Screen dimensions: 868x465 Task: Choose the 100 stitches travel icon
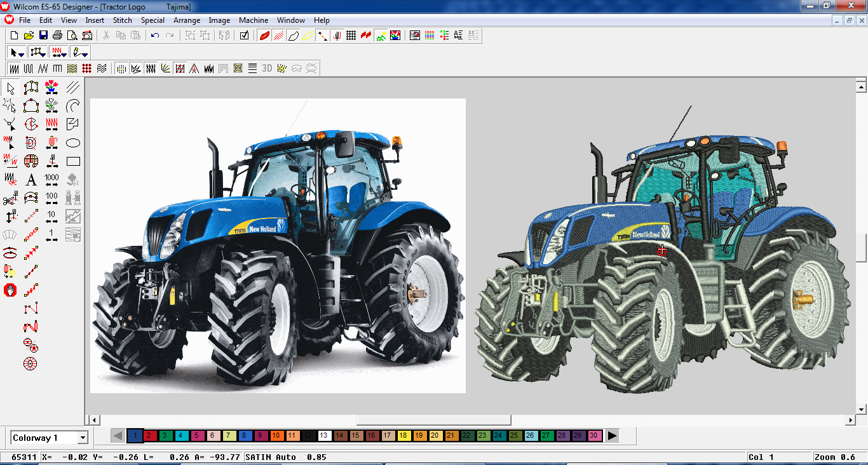(51, 198)
